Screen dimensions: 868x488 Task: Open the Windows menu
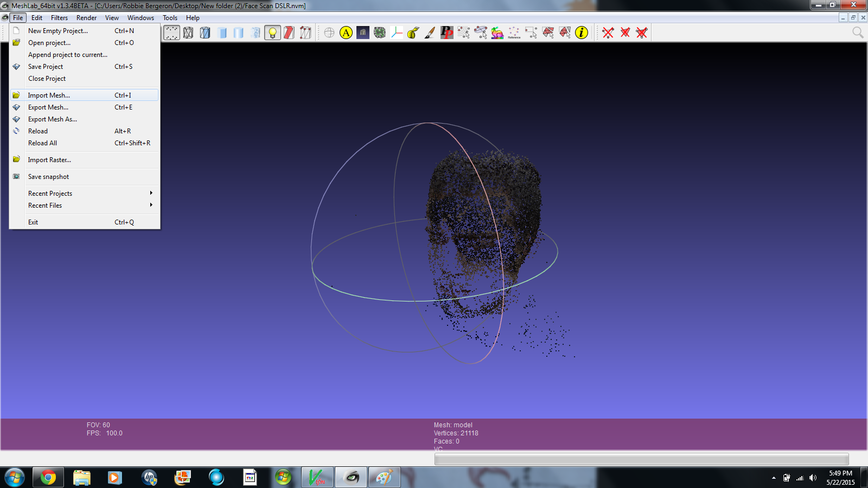click(141, 18)
